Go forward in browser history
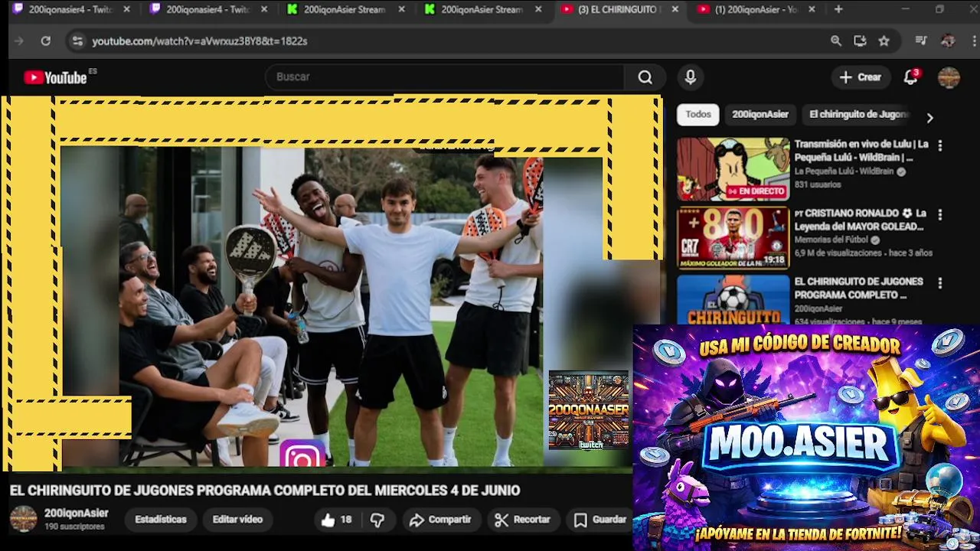Viewport: 980px width, 551px height. pos(20,41)
